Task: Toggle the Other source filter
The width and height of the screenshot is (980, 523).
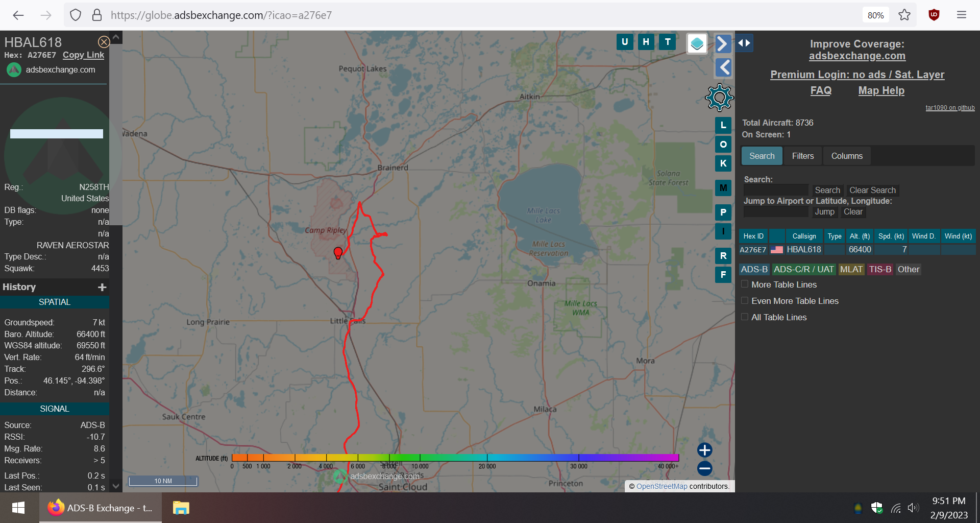Action: [x=909, y=270]
